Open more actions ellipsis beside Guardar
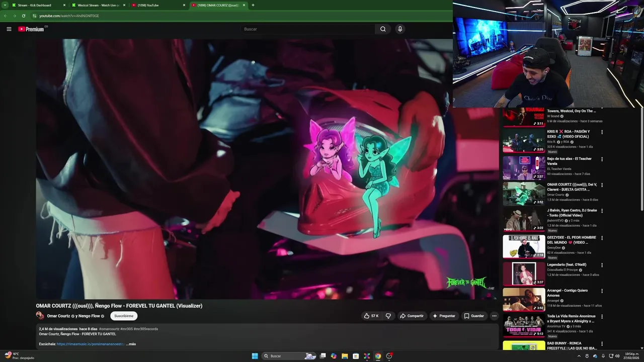The image size is (644, 362). click(494, 316)
